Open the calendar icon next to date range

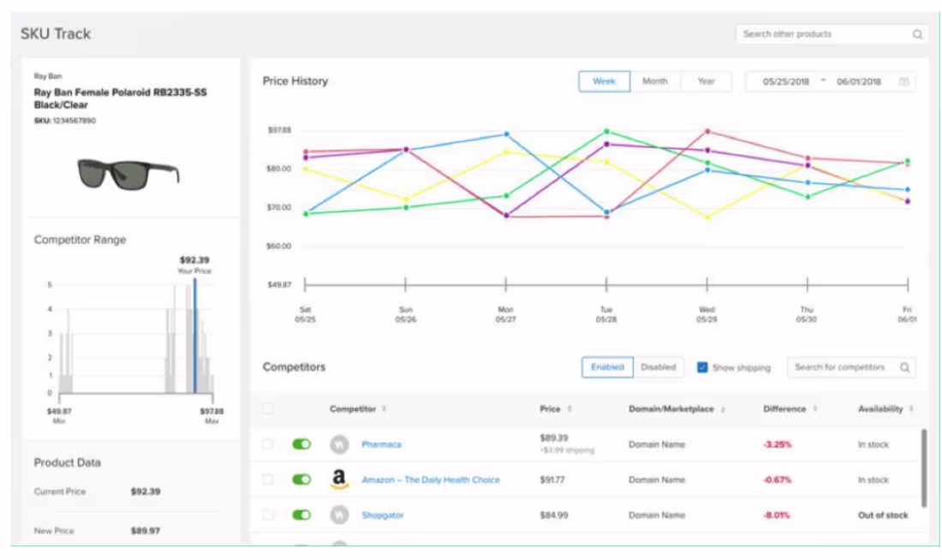[906, 81]
